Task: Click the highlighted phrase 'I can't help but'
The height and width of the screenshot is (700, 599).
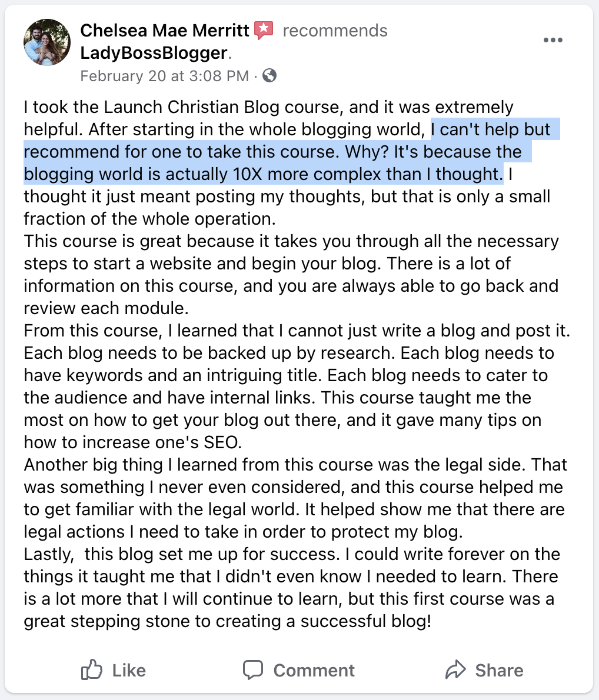Action: (x=491, y=129)
